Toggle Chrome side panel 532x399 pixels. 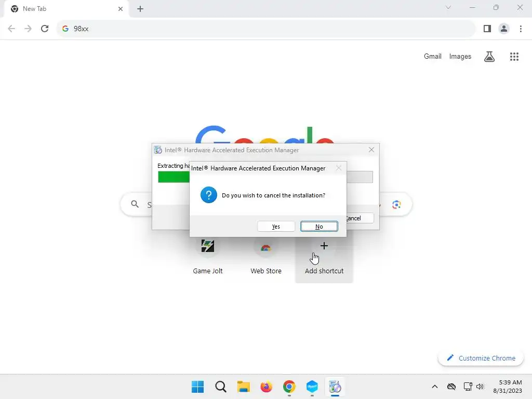pos(487,29)
